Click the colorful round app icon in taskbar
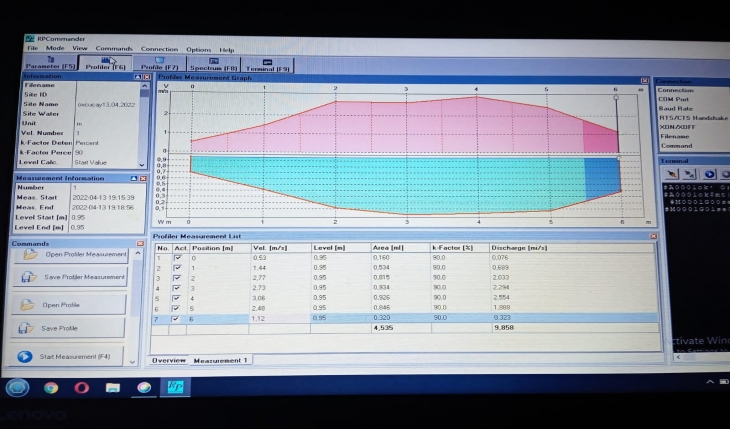 click(x=144, y=388)
